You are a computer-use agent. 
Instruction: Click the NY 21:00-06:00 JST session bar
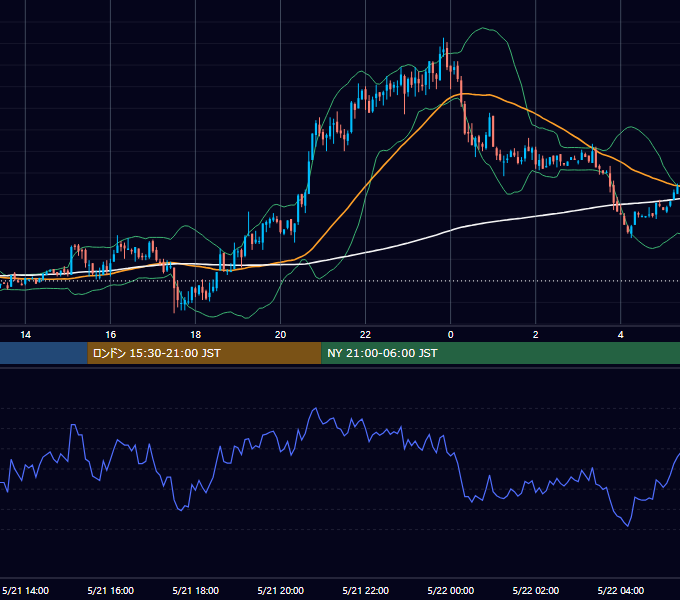click(500, 353)
